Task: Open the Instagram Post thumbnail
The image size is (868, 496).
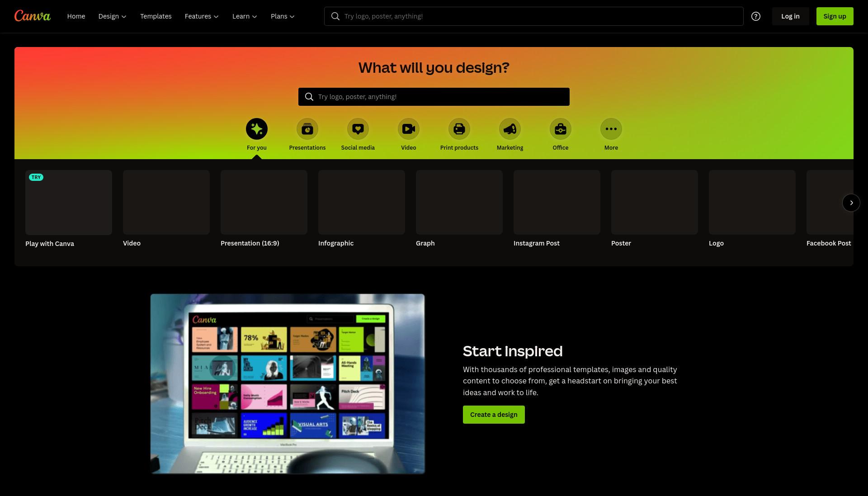Action: 557,202
